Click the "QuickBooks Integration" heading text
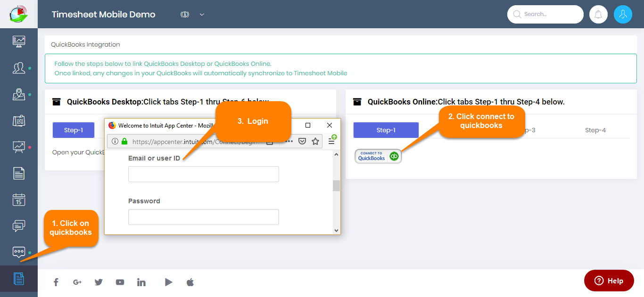The width and height of the screenshot is (644, 297). [x=85, y=45]
